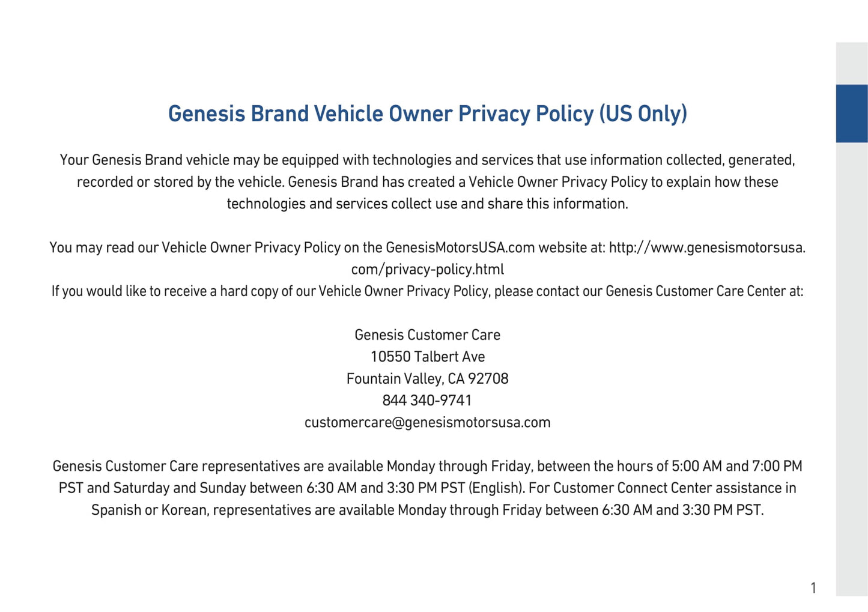
Task: Click the scrollbar track above the blue thumb
Action: tap(852, 63)
